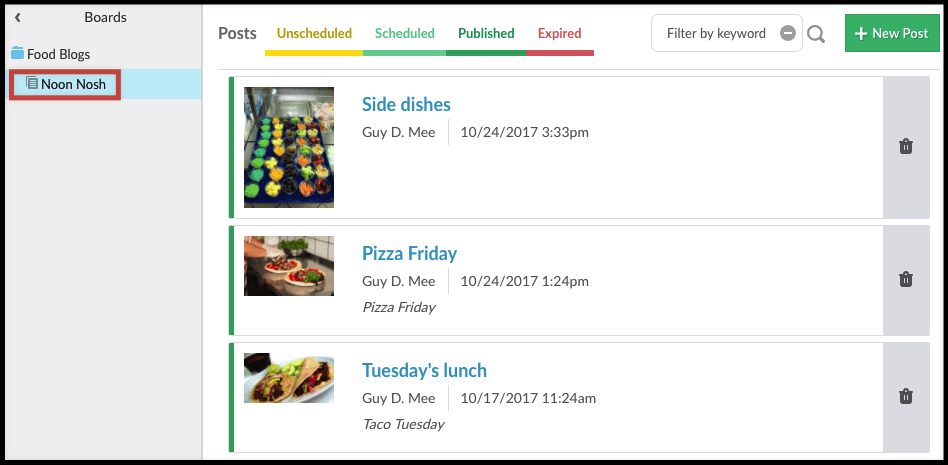
Task: Click the Pizza Friday trash icon
Action: tap(906, 279)
